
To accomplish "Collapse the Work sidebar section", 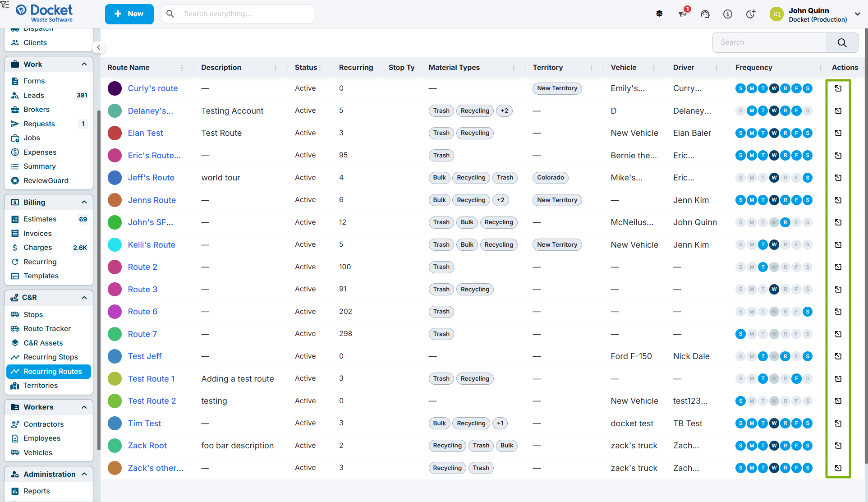I will [84, 64].
